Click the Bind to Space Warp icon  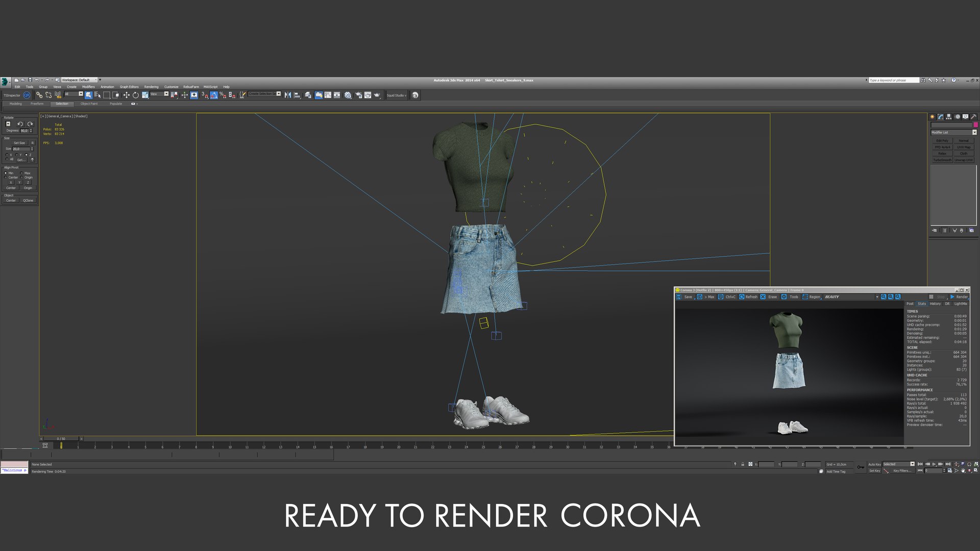(x=58, y=95)
